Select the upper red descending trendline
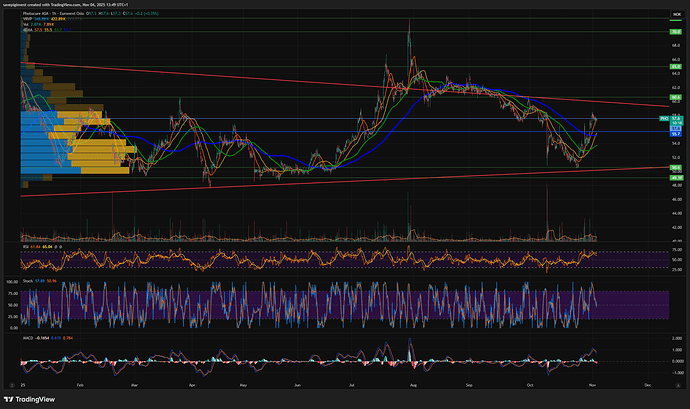Image resolution: width=690 pixels, height=409 pixels. point(300,82)
